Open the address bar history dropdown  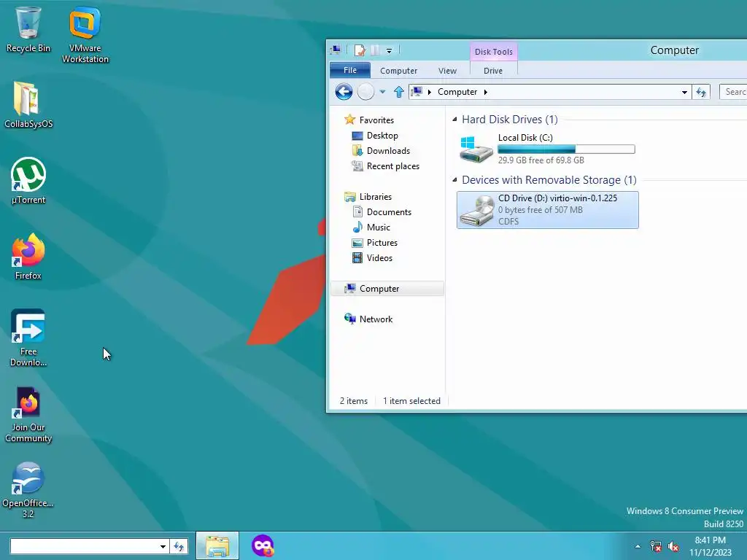coord(684,92)
